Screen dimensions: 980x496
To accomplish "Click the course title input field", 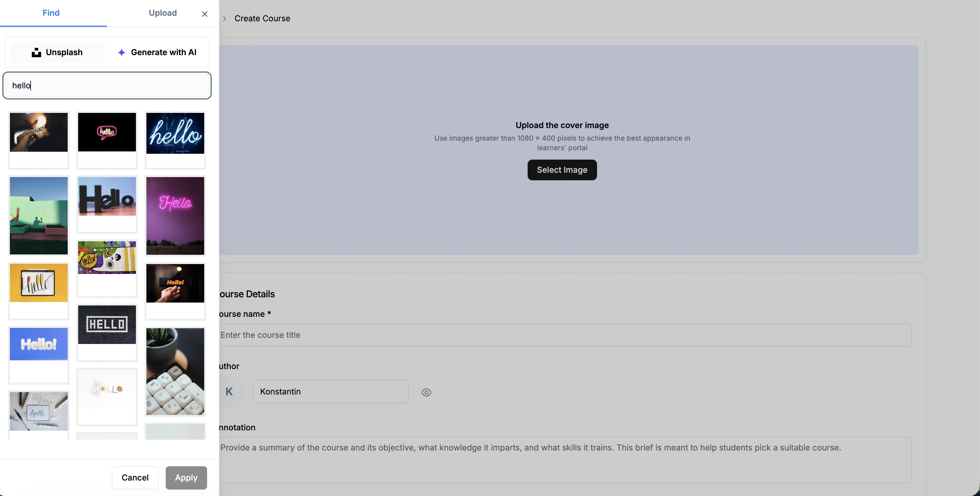I will 565,335.
